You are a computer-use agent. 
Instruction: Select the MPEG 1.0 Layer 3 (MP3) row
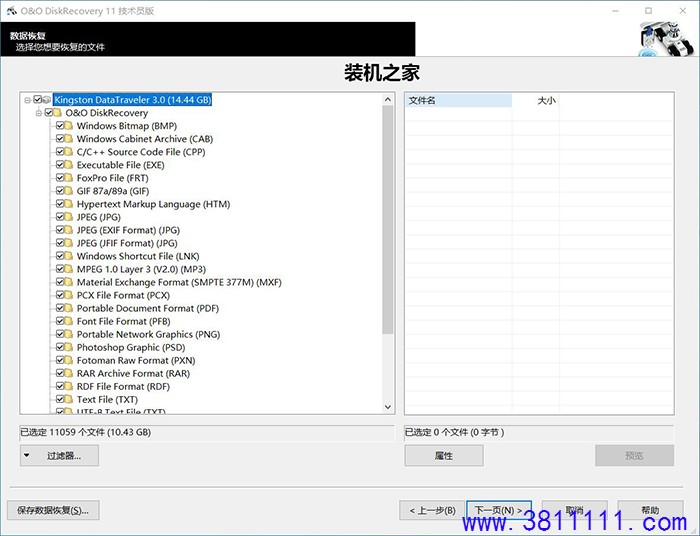[x=141, y=269]
